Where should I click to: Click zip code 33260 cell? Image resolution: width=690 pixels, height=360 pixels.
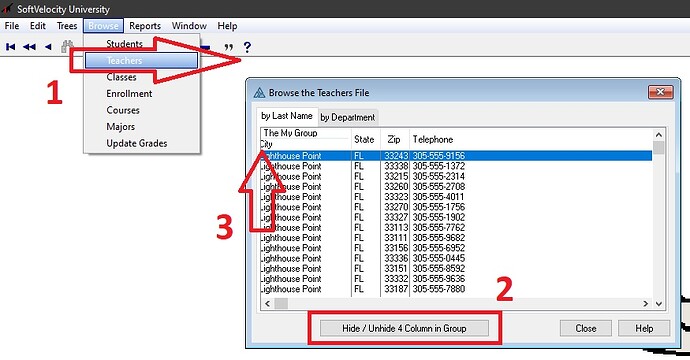(396, 187)
